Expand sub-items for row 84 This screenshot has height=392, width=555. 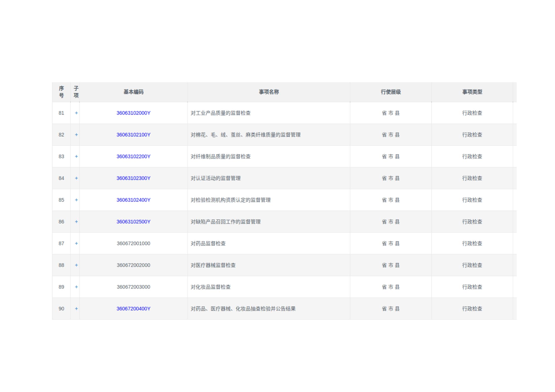[76, 178]
